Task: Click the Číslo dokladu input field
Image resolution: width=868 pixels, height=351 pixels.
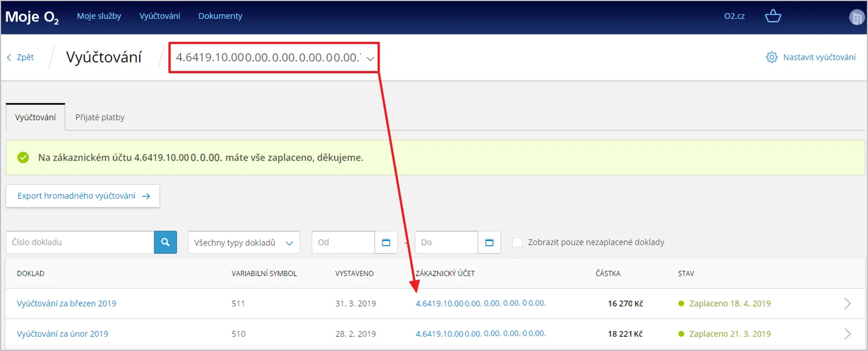Action: tap(80, 242)
